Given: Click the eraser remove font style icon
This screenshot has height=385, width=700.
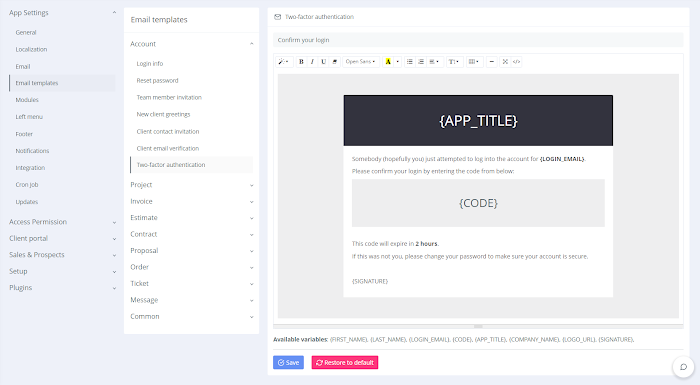Looking at the screenshot, I should point(335,62).
